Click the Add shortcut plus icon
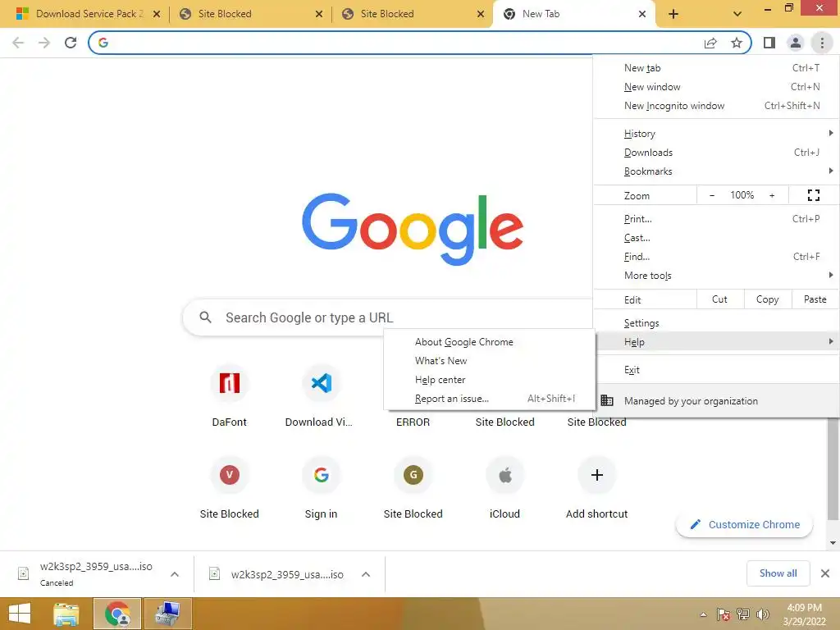The image size is (840, 630). tap(597, 475)
